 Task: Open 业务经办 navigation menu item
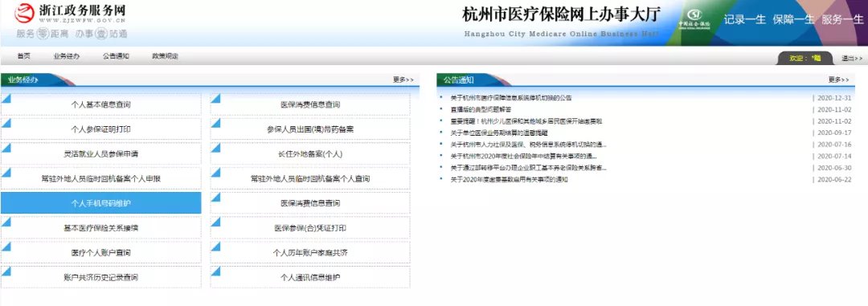(67, 56)
